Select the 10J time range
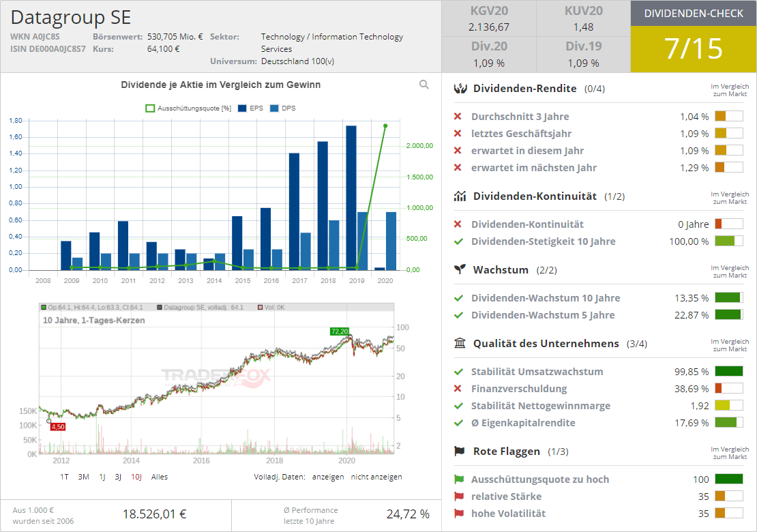 pos(136,477)
